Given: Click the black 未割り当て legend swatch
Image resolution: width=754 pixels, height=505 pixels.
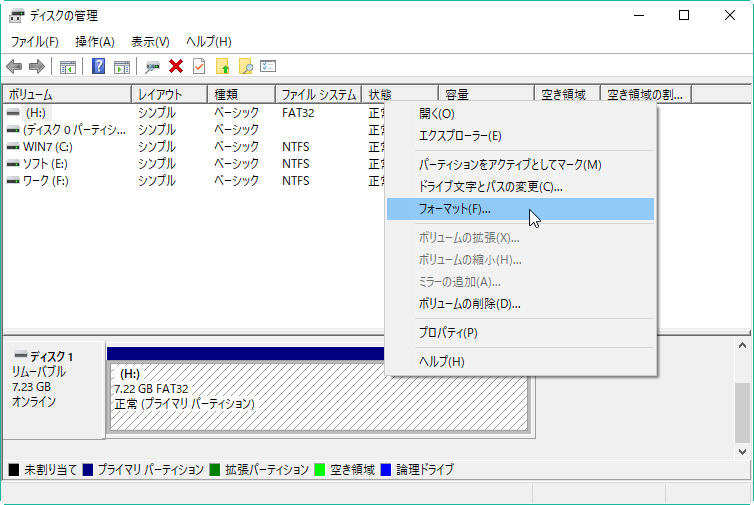Looking at the screenshot, I should pos(14,469).
